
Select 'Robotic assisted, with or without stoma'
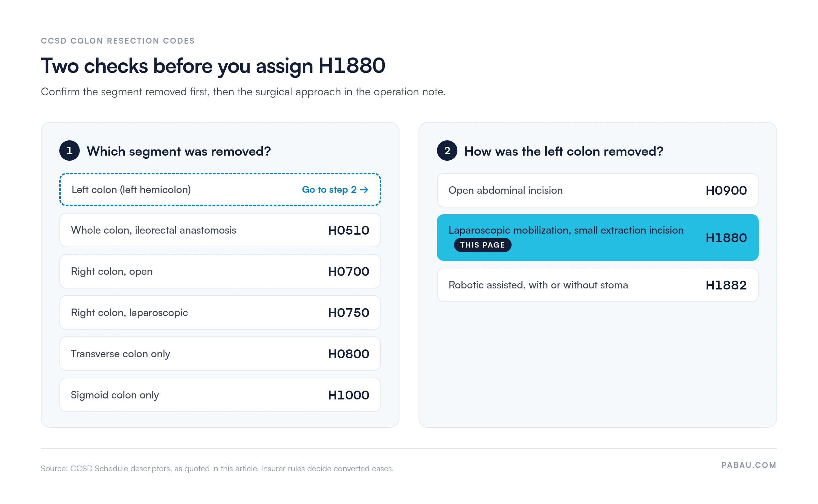tap(538, 285)
